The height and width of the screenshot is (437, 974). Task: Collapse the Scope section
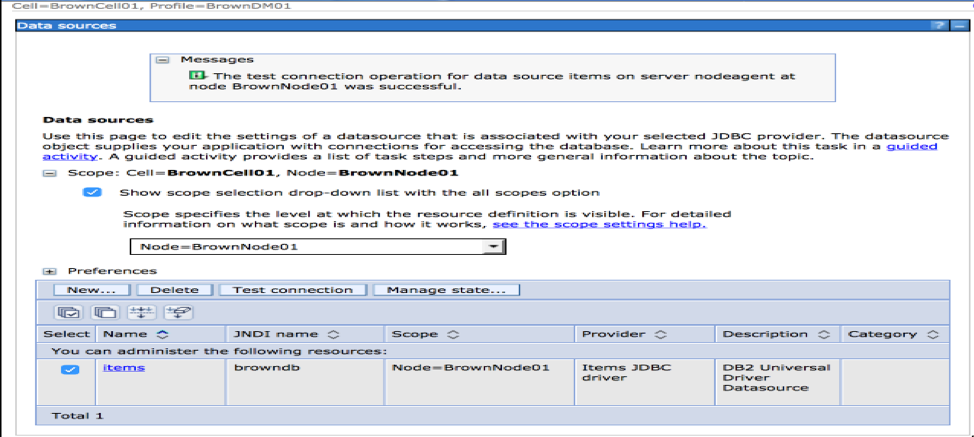[x=48, y=172]
